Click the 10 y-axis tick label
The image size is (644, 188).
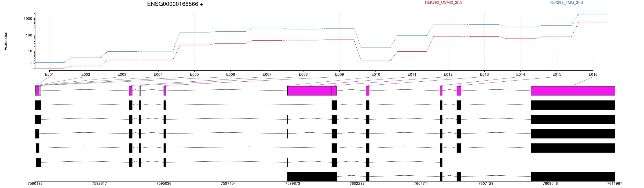coord(30,51)
